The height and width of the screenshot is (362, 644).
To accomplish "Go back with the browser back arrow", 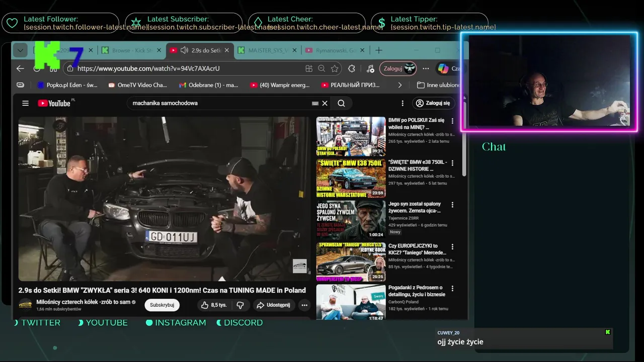I will click(20, 68).
